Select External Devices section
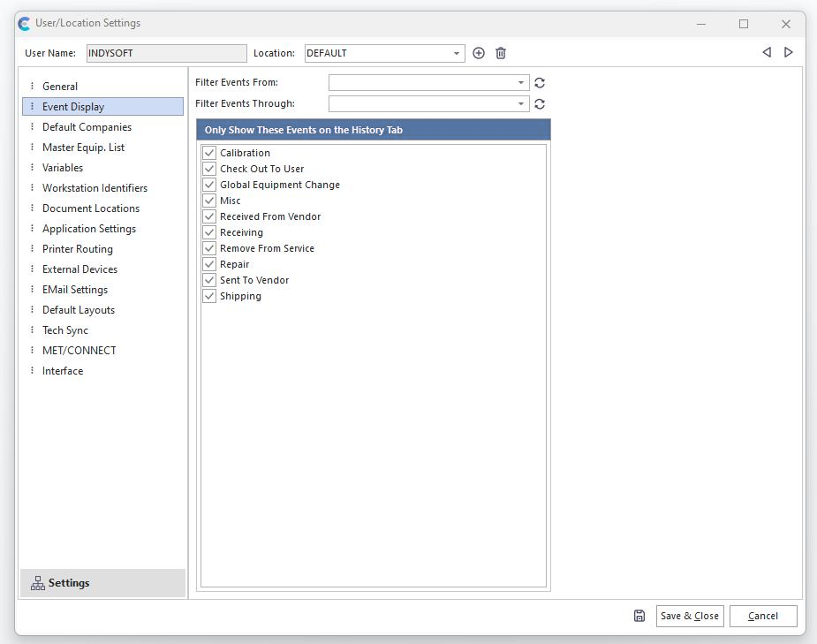Screen dimensions: 817x644 103,269
